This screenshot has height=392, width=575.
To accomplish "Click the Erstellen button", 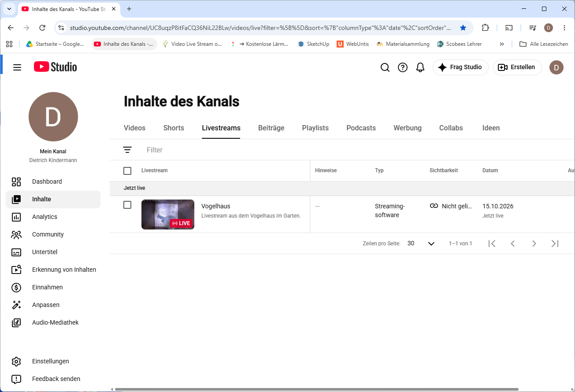I will tap(517, 67).
